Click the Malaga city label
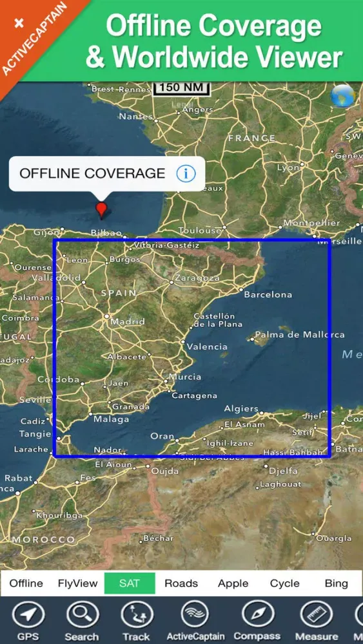 (111, 419)
